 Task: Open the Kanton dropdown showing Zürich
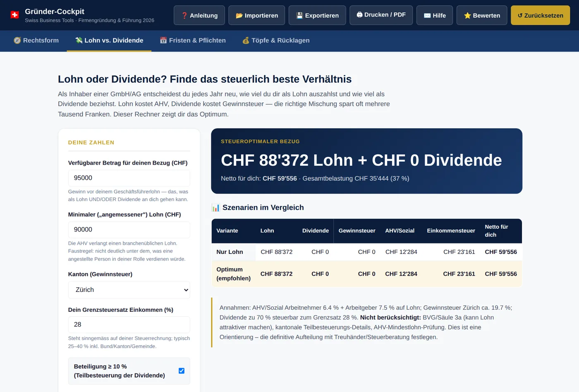coord(129,290)
